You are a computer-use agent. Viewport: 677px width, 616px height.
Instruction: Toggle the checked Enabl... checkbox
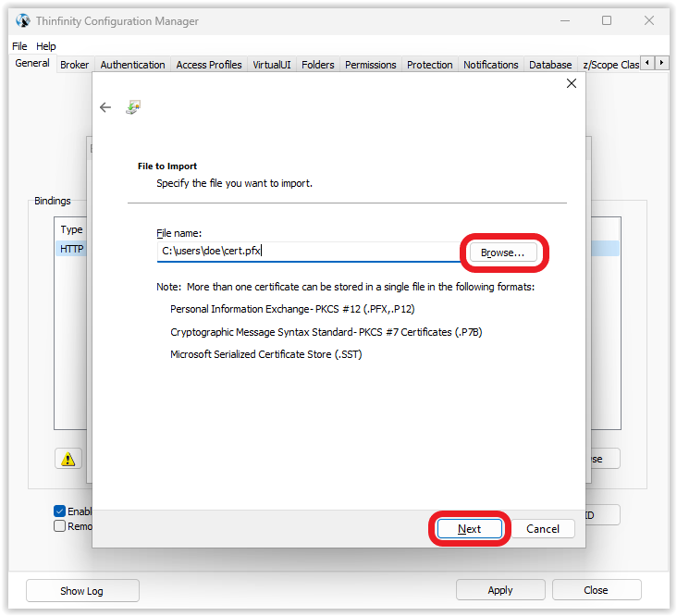(x=59, y=511)
